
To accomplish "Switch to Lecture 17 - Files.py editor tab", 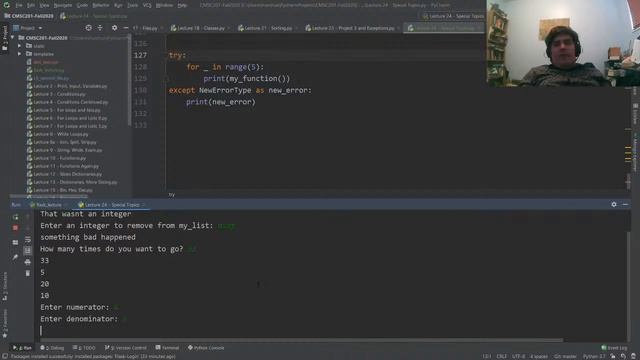I will click(x=147, y=28).
